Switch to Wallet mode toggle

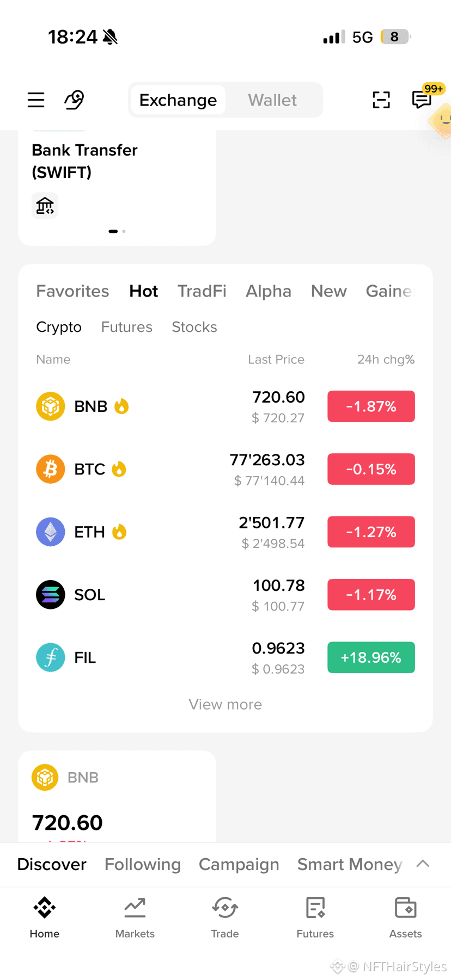[272, 100]
